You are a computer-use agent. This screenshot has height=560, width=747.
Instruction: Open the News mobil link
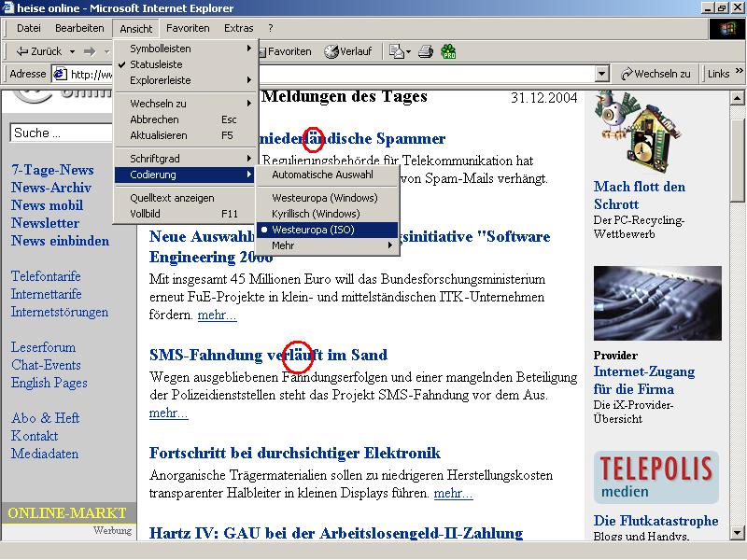(x=48, y=205)
